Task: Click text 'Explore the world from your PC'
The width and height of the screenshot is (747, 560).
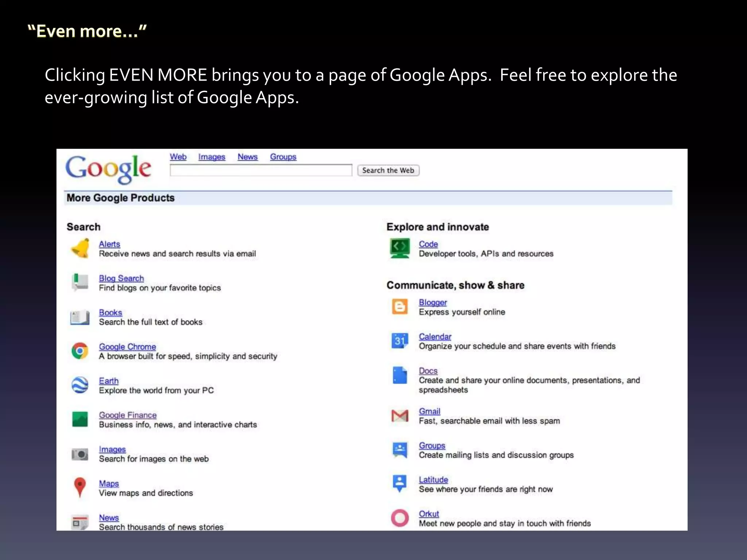Action: [156, 390]
